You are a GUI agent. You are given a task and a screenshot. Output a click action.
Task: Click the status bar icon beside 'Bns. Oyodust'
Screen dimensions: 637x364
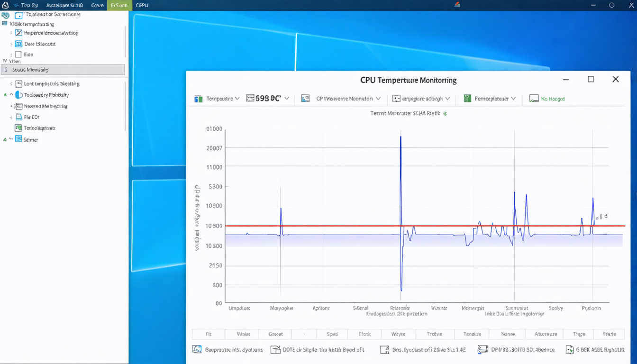tap(384, 350)
